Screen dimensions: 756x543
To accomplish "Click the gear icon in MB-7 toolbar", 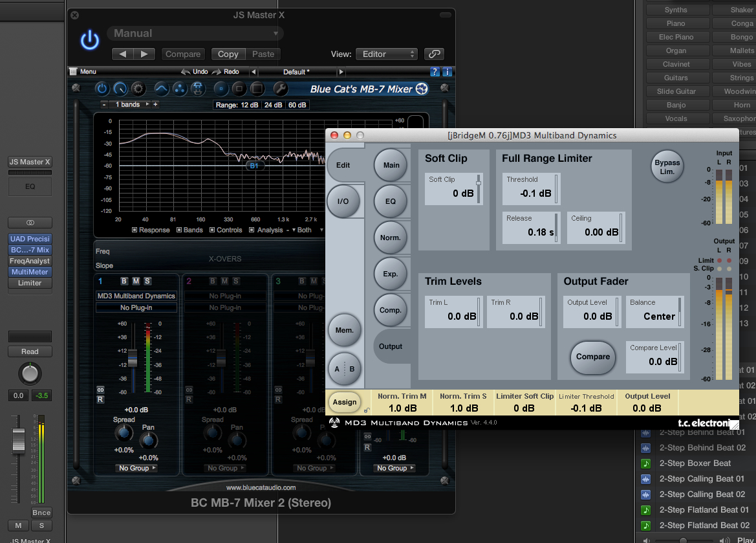I will click(138, 89).
